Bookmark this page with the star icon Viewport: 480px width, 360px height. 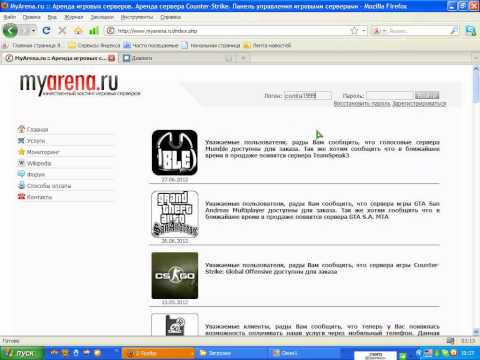(354, 31)
